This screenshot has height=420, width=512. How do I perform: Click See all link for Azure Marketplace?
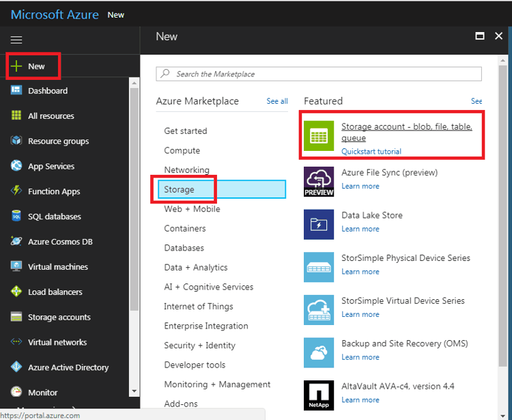(x=276, y=101)
